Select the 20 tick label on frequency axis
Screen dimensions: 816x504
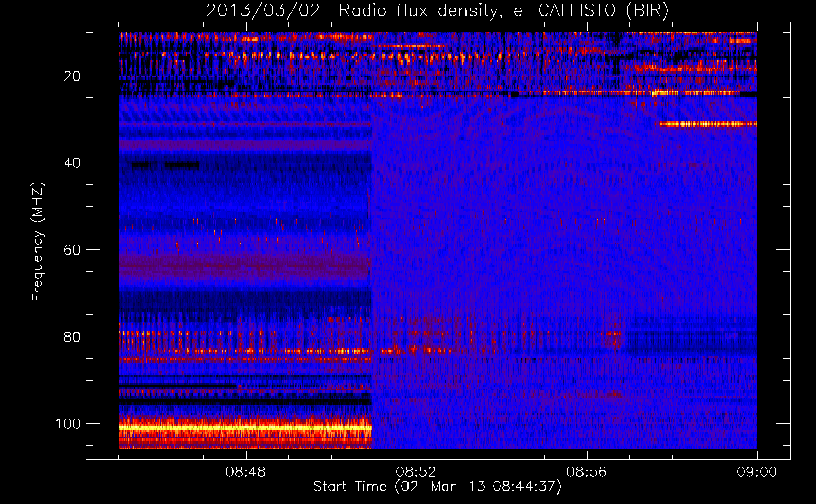point(72,76)
